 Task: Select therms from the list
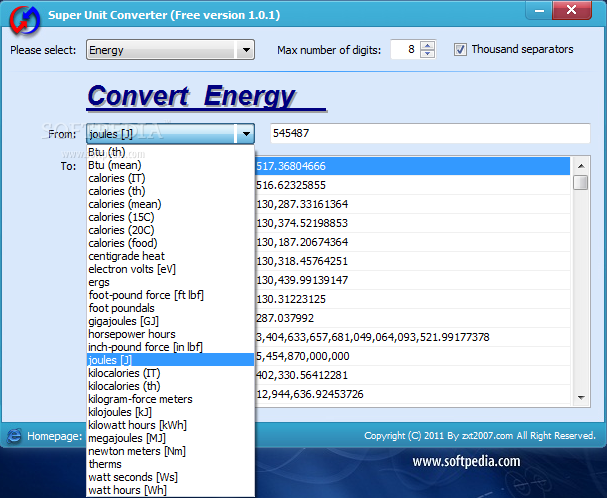coord(170,464)
